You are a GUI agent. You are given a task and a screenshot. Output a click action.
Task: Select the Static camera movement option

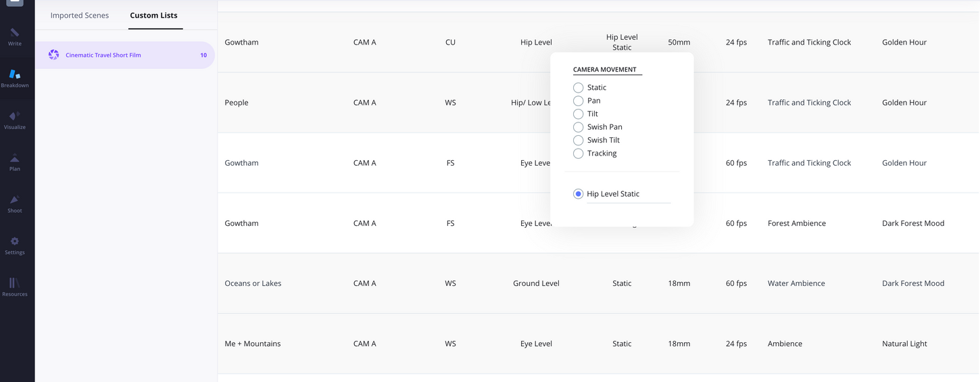click(579, 88)
